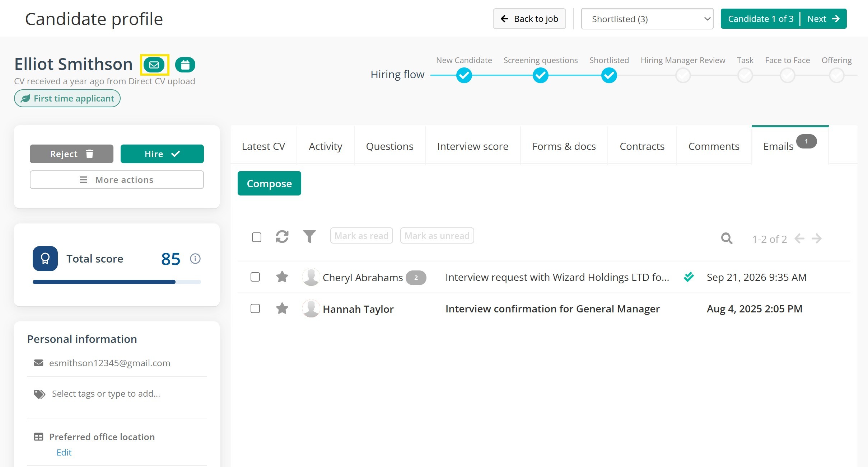The width and height of the screenshot is (868, 467).
Task: Click the Hiring Manager Review stage circle
Action: (x=683, y=75)
